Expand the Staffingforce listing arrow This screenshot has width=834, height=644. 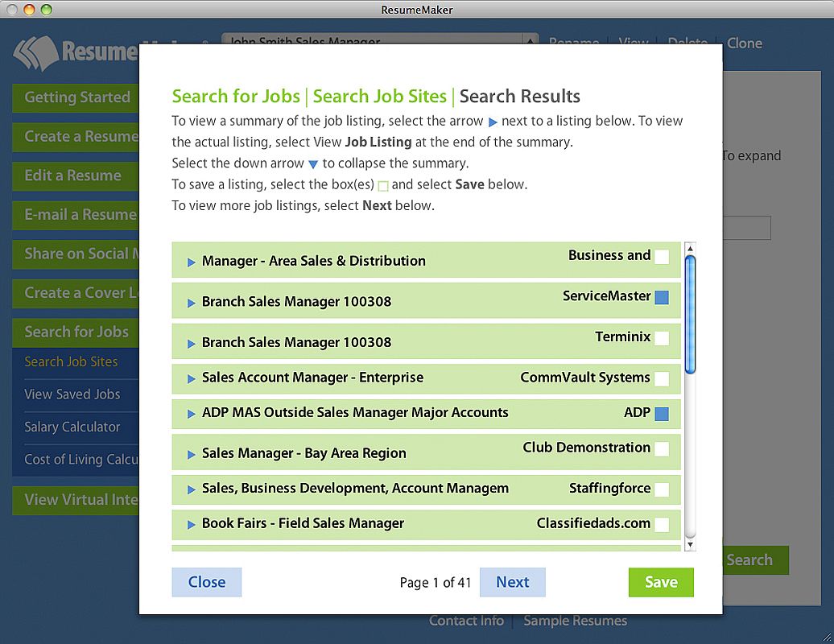(x=192, y=489)
